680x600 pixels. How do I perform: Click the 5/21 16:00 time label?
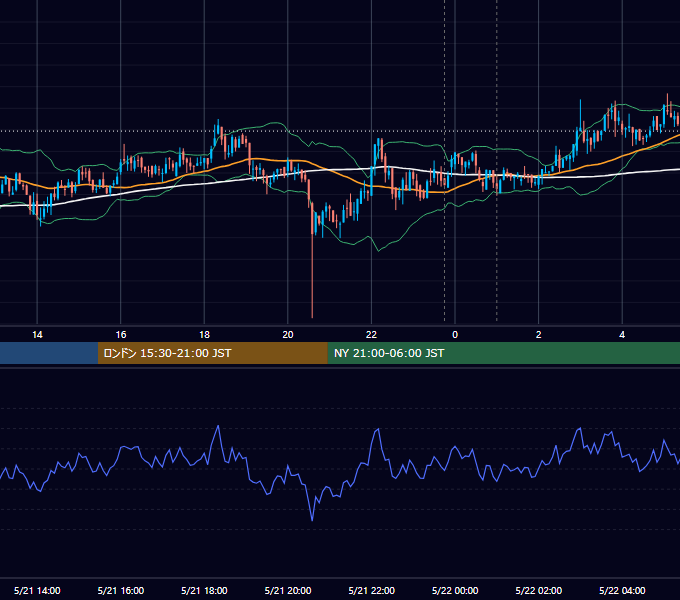click(121, 590)
